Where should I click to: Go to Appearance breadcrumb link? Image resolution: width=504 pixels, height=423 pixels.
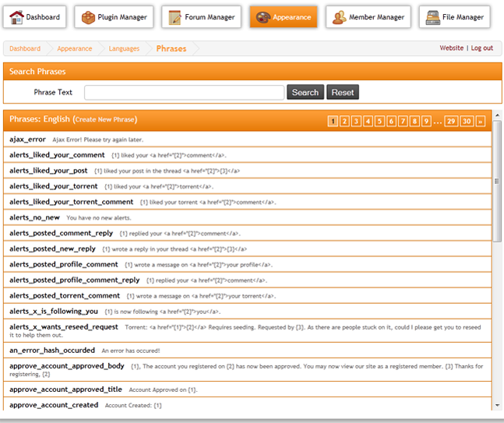[75, 48]
